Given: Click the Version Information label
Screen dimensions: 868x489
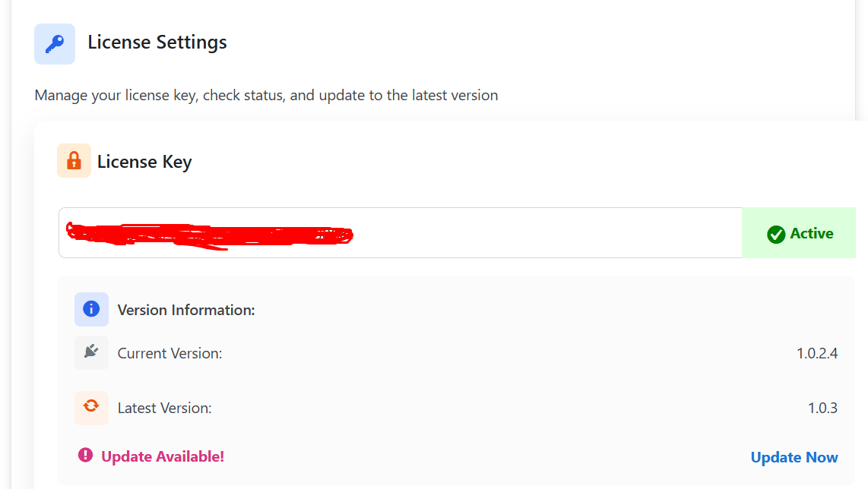Looking at the screenshot, I should point(186,310).
